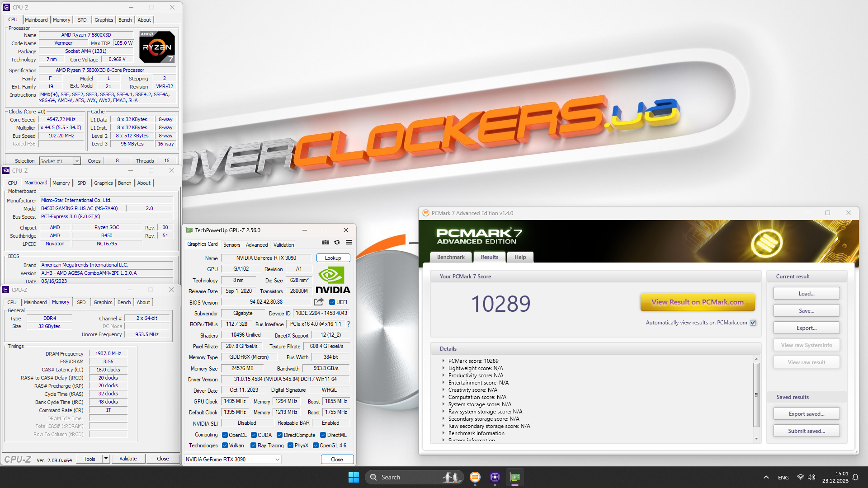868x488 pixels.
Task: Click the taskbar search magnifier icon
Action: tap(373, 477)
